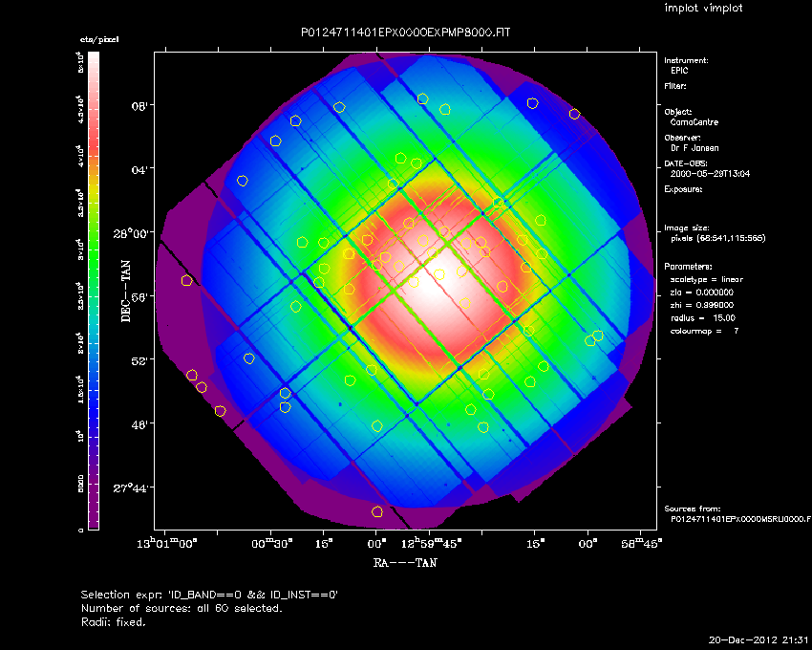Click the 'Selection expr:' line with ID_BAND==0
812x650 pixels.
[x=209, y=595]
